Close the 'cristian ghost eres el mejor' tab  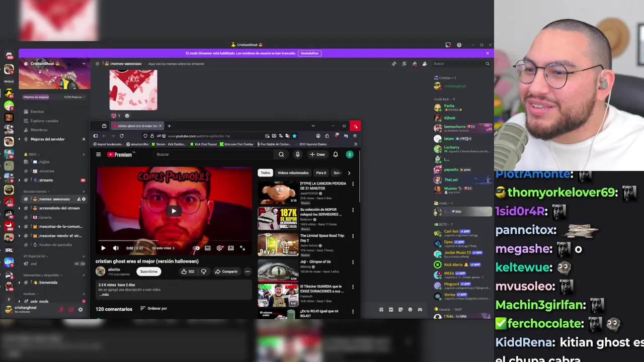(160, 126)
